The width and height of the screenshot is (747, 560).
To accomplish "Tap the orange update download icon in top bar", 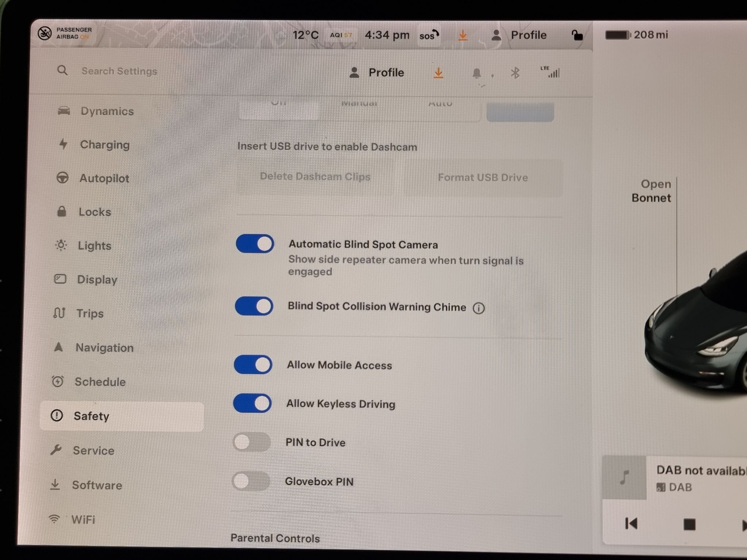I will 463,35.
